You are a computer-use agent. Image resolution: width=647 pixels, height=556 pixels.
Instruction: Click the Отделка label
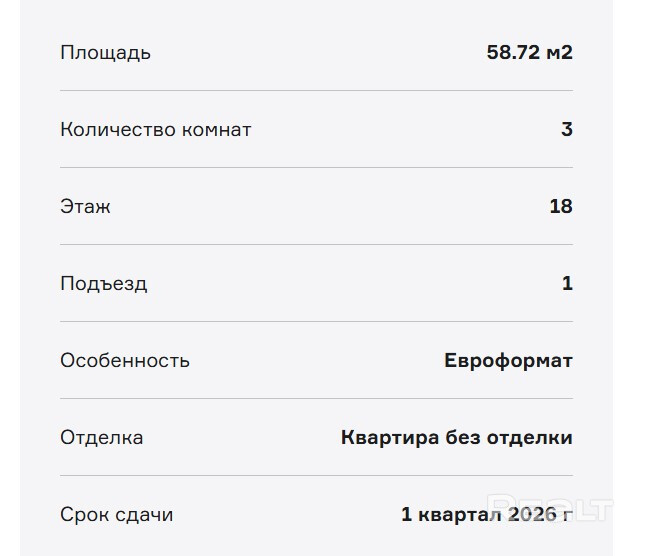[101, 438]
